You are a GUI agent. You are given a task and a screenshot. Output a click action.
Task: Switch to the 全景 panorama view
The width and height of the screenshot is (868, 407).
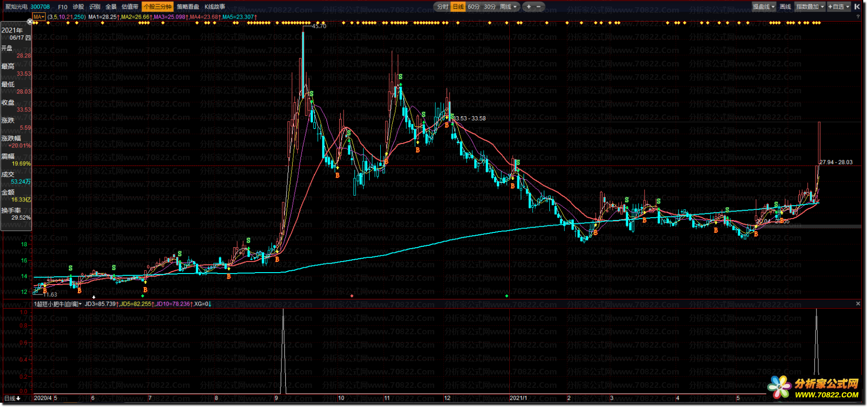point(111,7)
